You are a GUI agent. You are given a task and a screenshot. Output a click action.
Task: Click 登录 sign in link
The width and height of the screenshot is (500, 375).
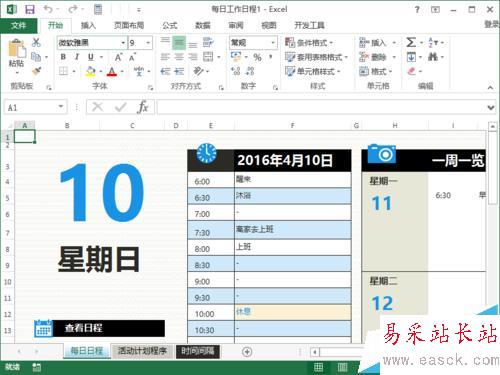[x=492, y=24]
